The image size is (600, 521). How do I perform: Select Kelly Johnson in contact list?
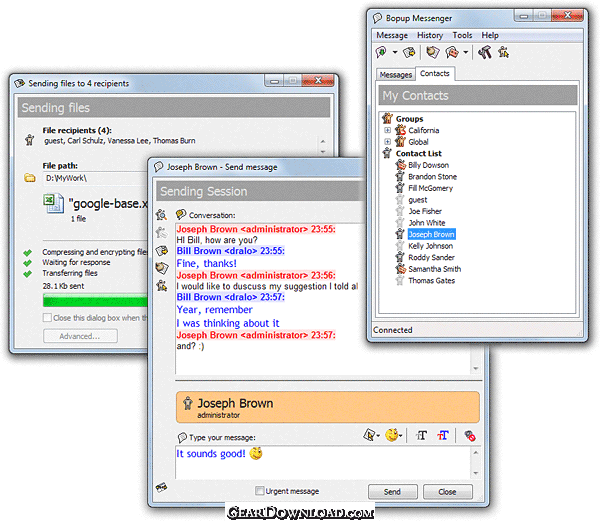[430, 246]
